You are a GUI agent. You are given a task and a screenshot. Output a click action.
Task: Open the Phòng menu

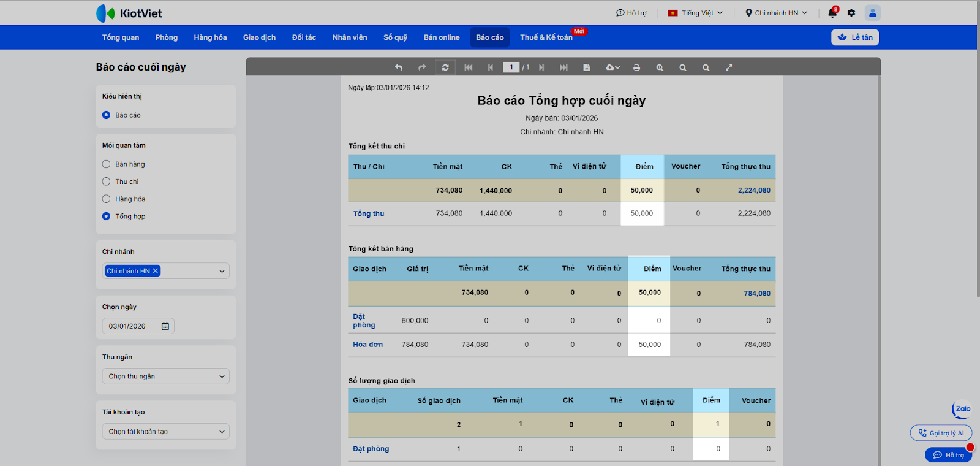[x=167, y=37]
